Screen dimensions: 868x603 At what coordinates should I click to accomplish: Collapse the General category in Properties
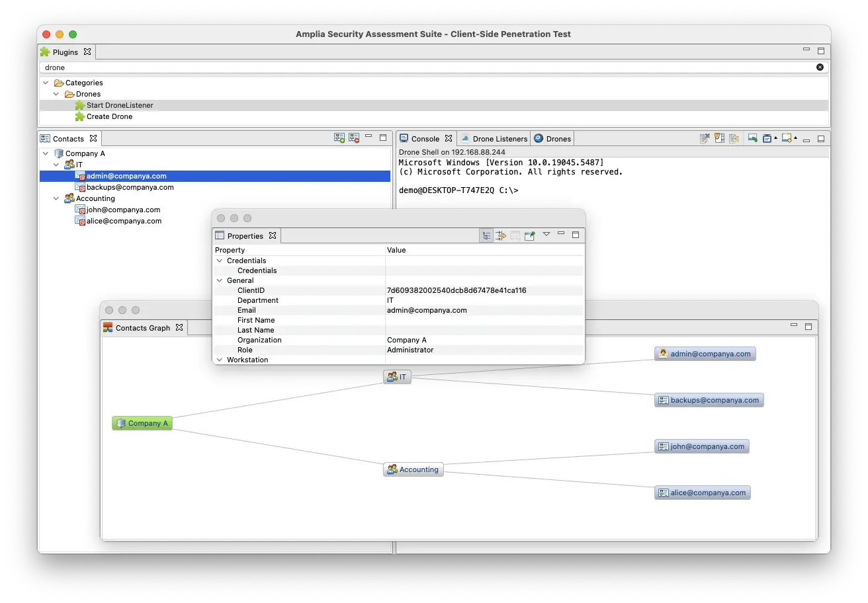220,280
